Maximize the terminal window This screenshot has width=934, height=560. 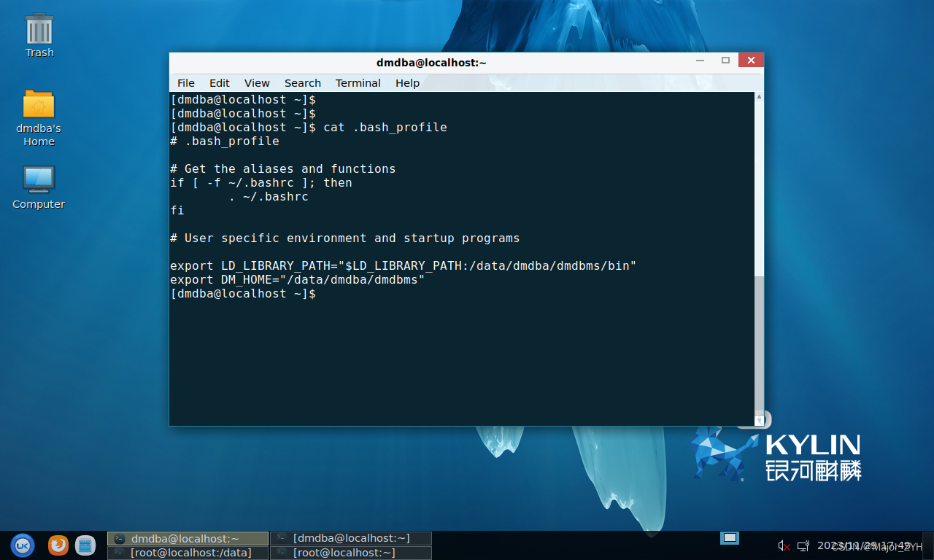click(x=725, y=61)
